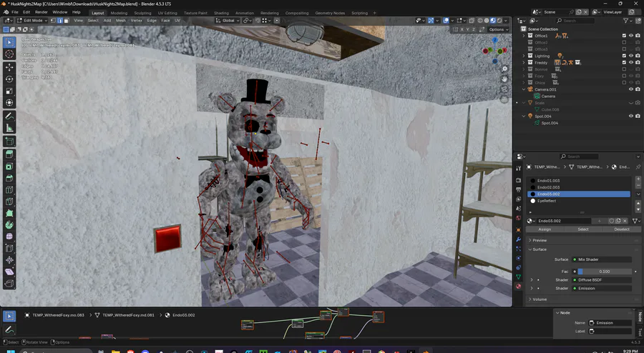The image size is (644, 353).
Task: Open the Modifiers properties tab wrench icon
Action: click(x=518, y=239)
